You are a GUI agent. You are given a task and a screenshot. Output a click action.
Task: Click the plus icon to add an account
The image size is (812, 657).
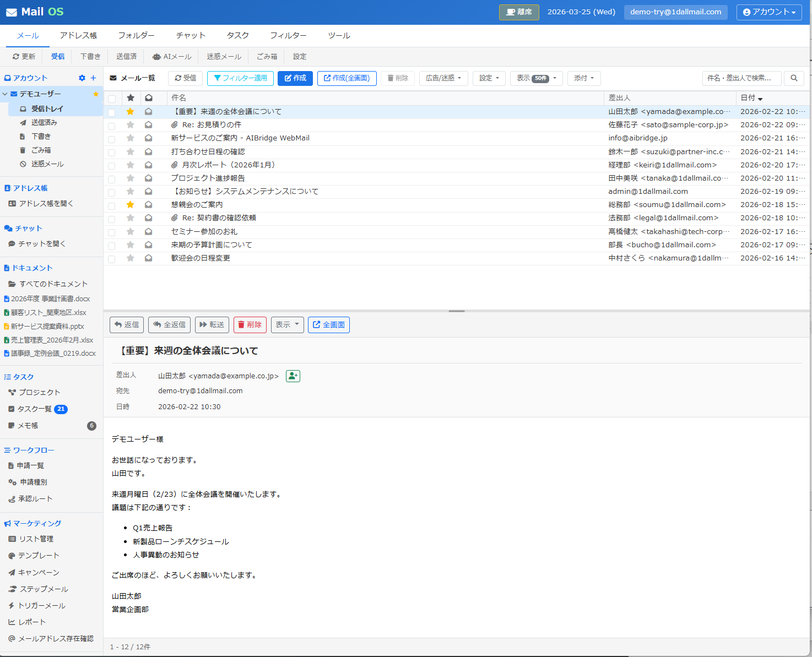94,78
